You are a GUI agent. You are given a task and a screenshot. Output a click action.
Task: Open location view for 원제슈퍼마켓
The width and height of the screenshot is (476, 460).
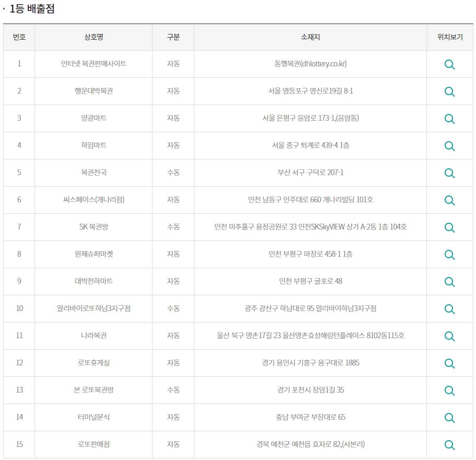449,255
